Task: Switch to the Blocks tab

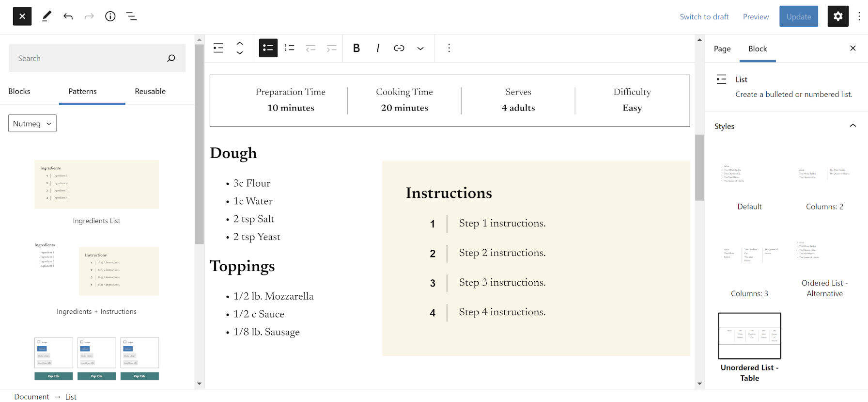Action: (19, 91)
